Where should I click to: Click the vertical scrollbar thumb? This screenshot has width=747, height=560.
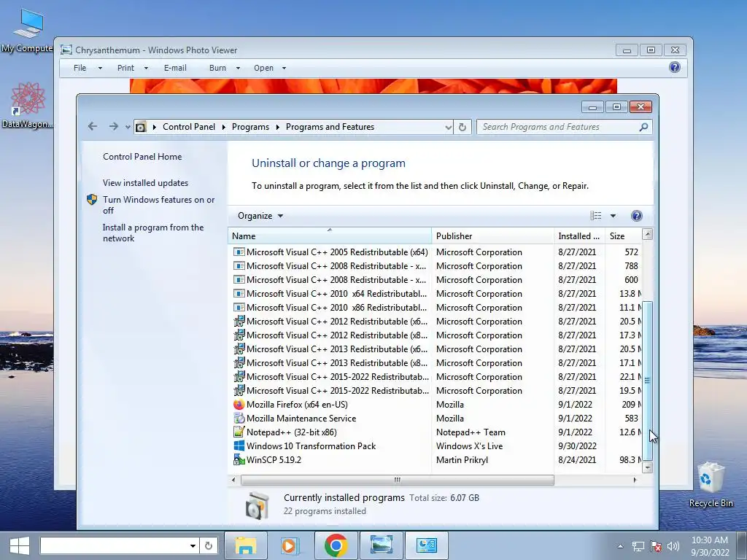(647, 380)
